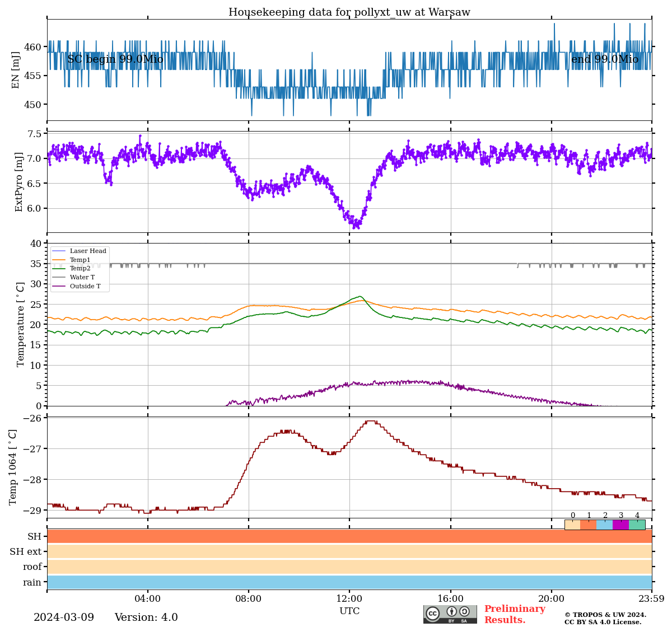Click the plot title 'Housekeeping data for pollyxt_uw at Warsaw'
This screenshot has width=672, height=627.
[349, 12]
